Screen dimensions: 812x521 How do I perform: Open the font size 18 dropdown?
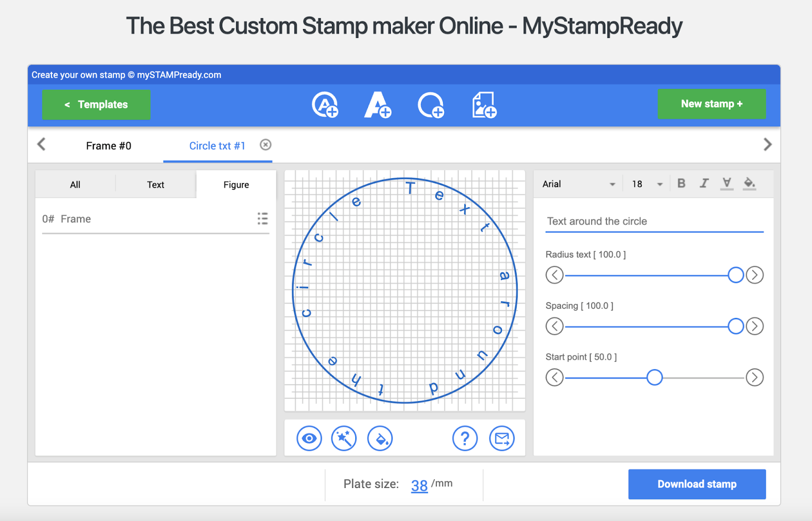647,184
